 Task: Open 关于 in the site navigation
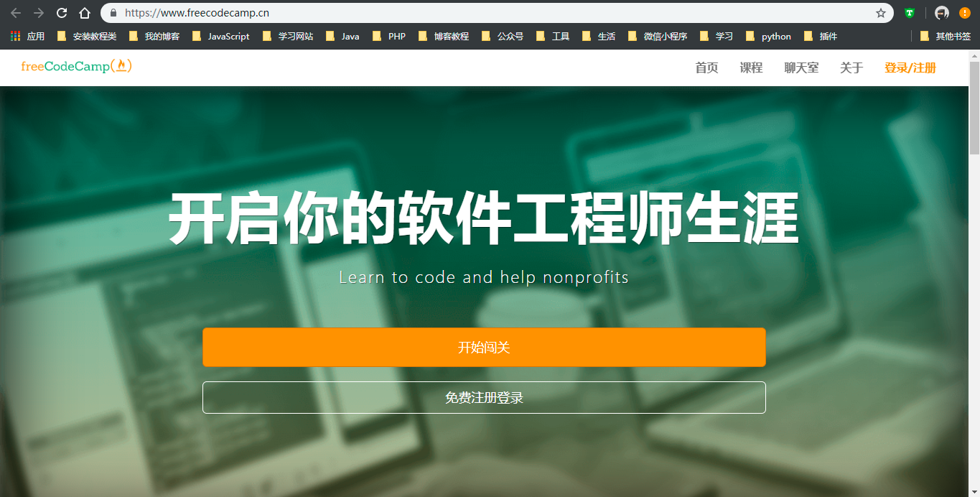click(851, 68)
